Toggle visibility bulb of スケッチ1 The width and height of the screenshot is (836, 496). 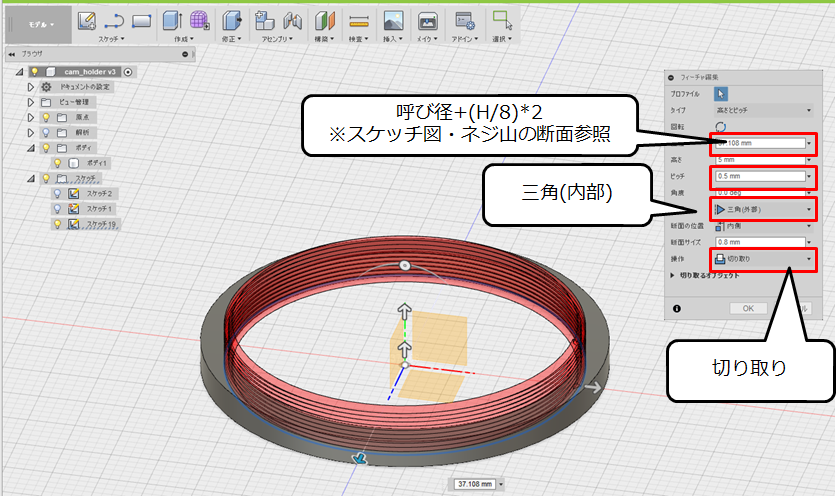coord(58,209)
